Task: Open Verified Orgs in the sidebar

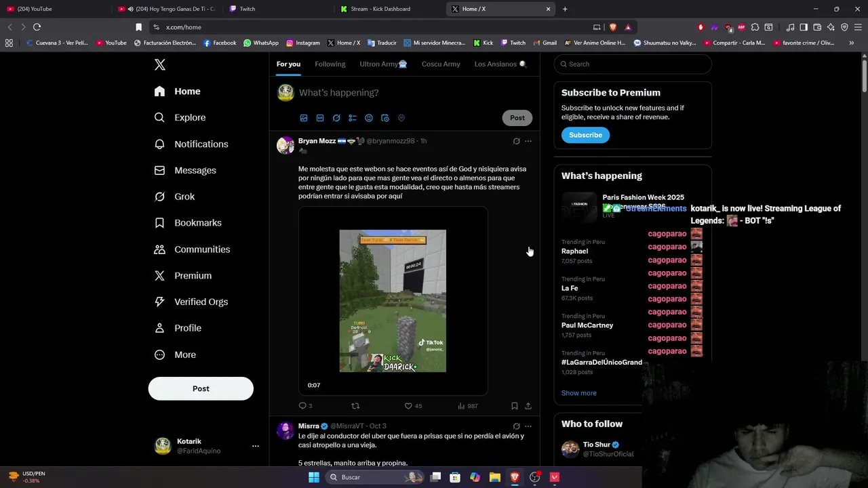Action: [x=191, y=302]
